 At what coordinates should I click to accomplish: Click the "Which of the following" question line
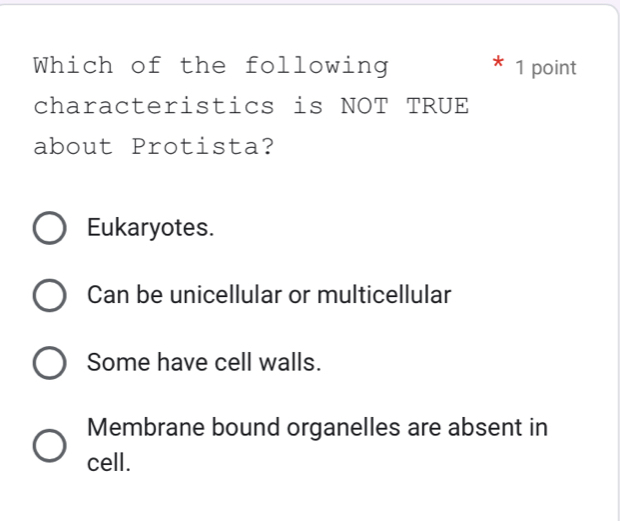tap(211, 67)
